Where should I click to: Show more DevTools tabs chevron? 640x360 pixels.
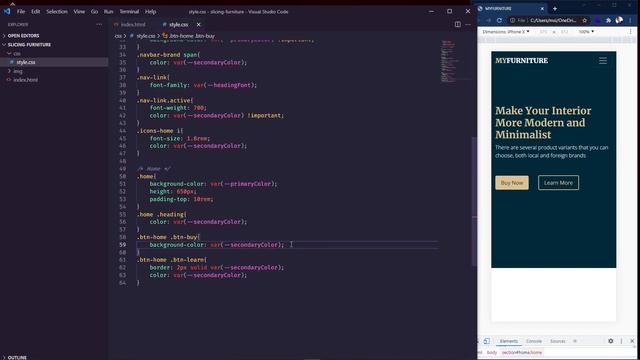[x=575, y=341]
